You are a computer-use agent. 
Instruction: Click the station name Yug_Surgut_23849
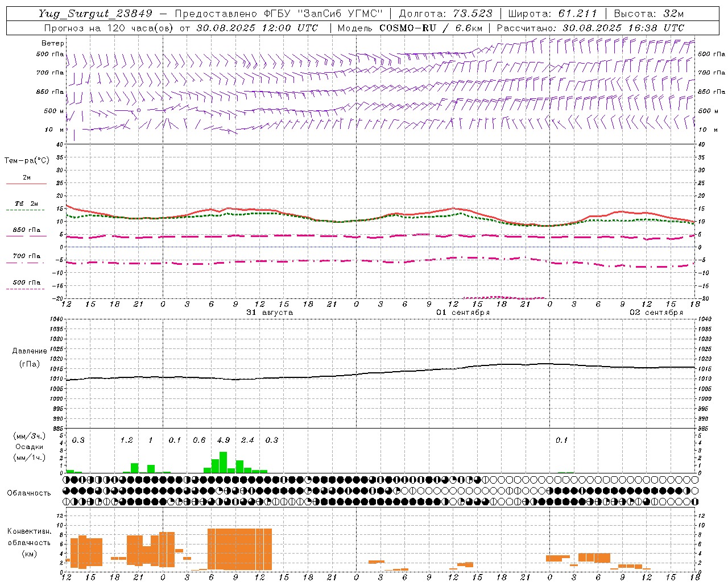point(96,14)
